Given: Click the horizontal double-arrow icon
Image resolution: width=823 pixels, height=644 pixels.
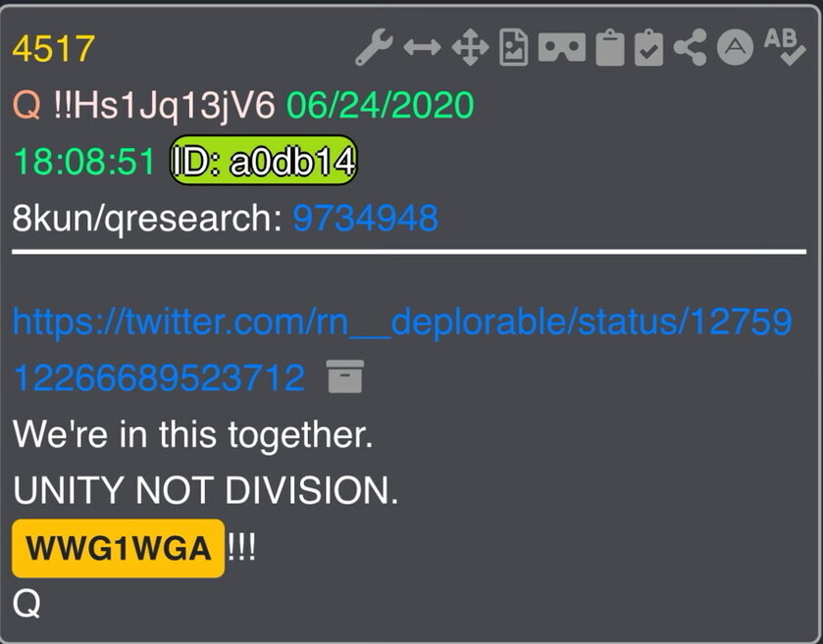Looking at the screenshot, I should [x=422, y=48].
